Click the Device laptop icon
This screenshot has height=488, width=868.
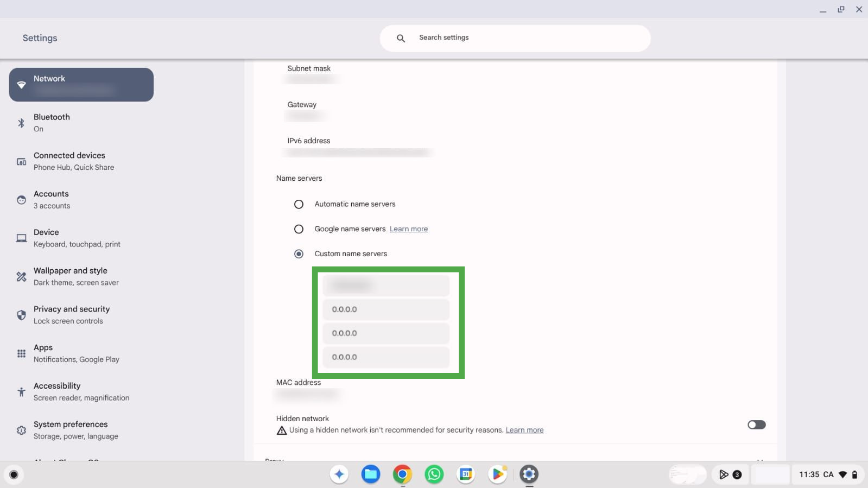[x=21, y=238]
